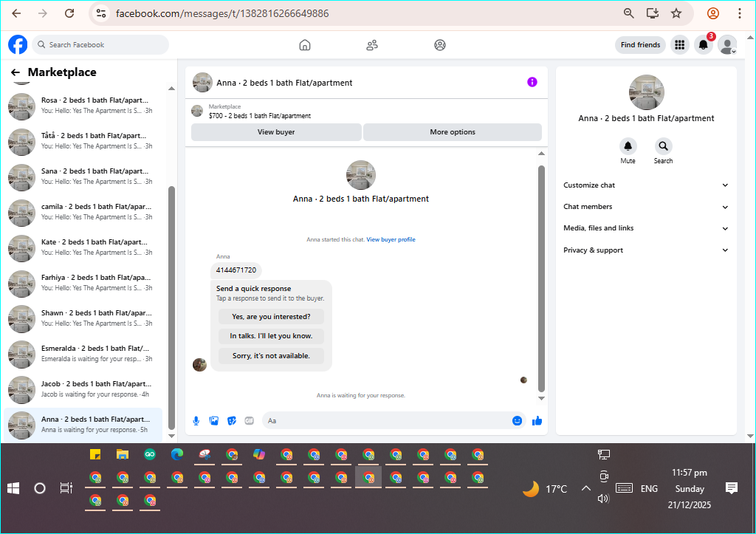Switch the ENG input language
The width and height of the screenshot is (756, 534).
[x=649, y=489]
